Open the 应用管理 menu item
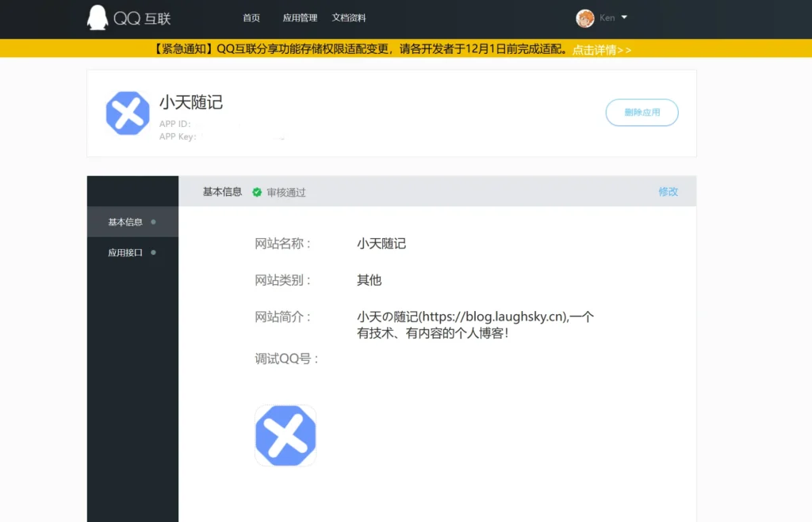The width and height of the screenshot is (812, 522). (x=300, y=17)
